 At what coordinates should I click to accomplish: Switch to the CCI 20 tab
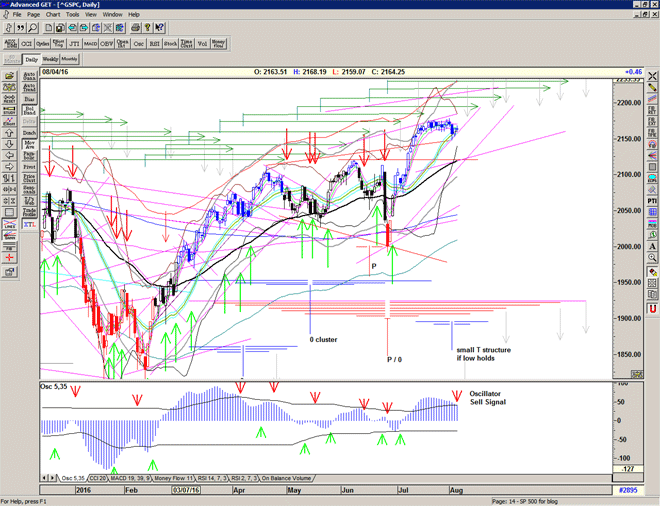(x=100, y=478)
